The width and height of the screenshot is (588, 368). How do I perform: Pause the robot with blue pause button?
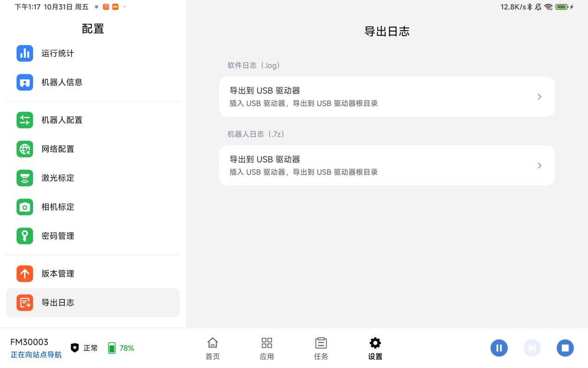pyautogui.click(x=499, y=348)
